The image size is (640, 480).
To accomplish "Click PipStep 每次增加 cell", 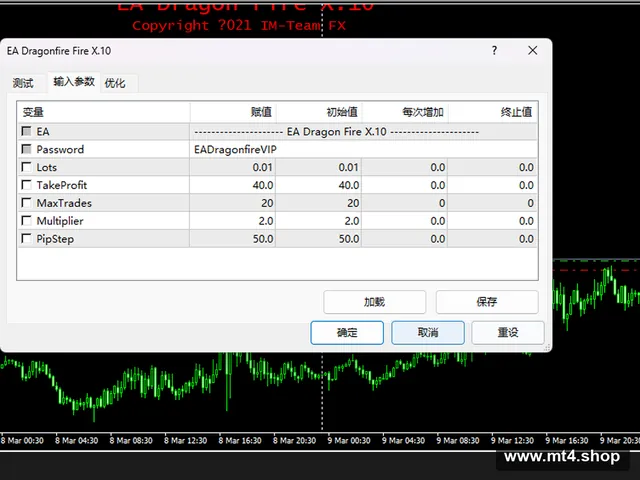I will tap(404, 239).
